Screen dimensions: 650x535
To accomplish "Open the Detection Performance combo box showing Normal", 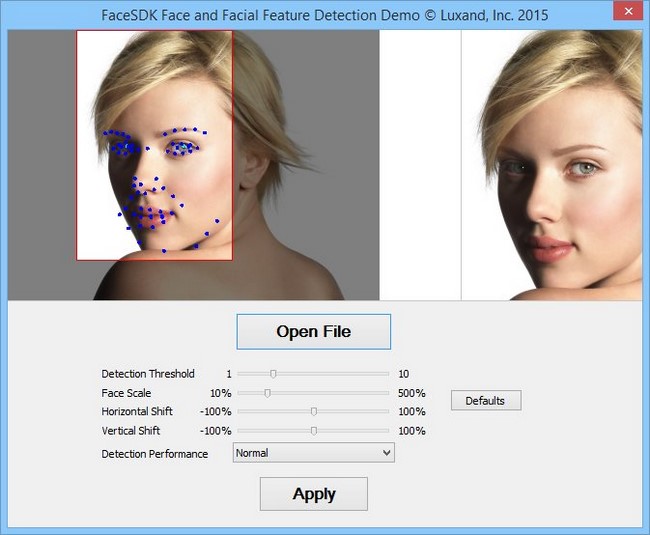I will pyautogui.click(x=313, y=453).
